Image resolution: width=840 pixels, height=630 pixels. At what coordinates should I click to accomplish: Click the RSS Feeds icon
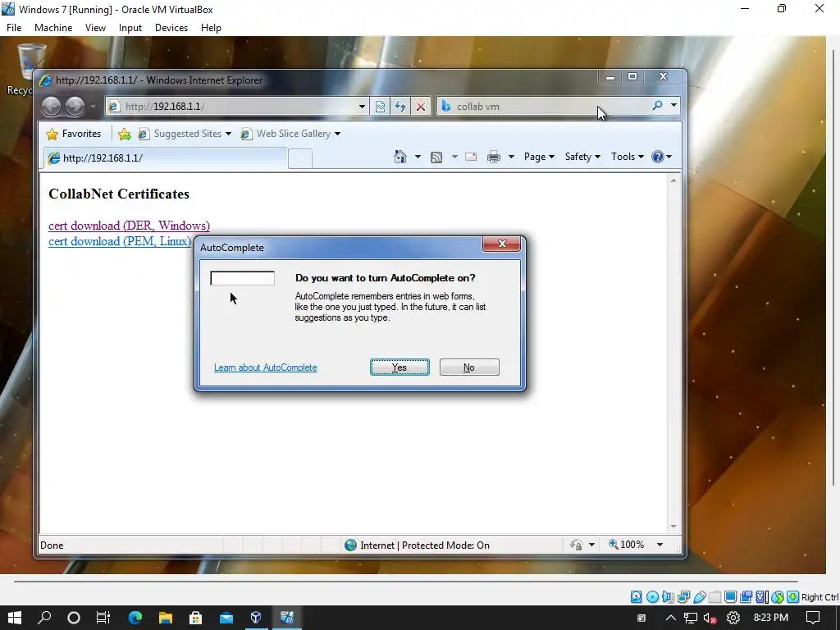point(436,157)
